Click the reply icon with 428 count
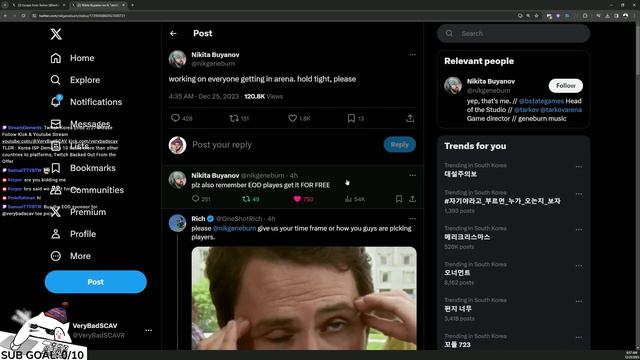Image resolution: width=640 pixels, height=360 pixels. (175, 118)
